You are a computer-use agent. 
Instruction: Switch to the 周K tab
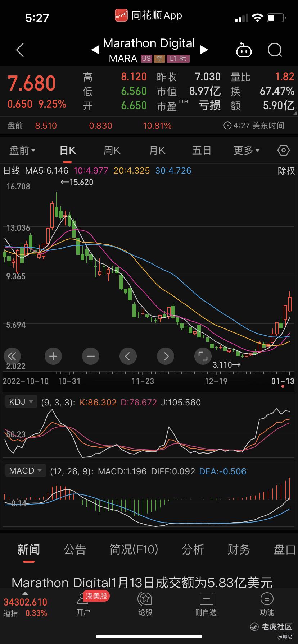[x=112, y=150]
